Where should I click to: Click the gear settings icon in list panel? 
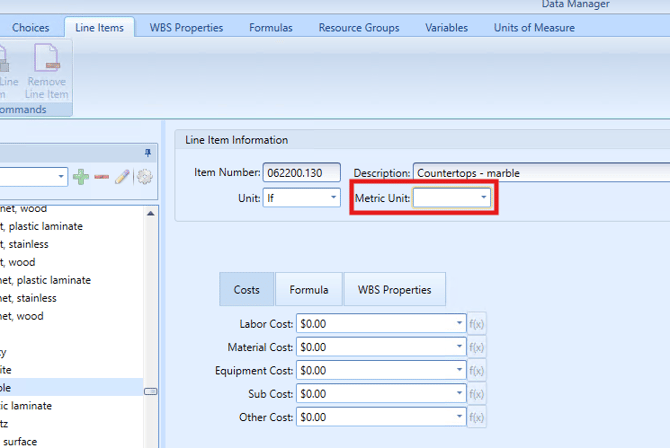(144, 177)
